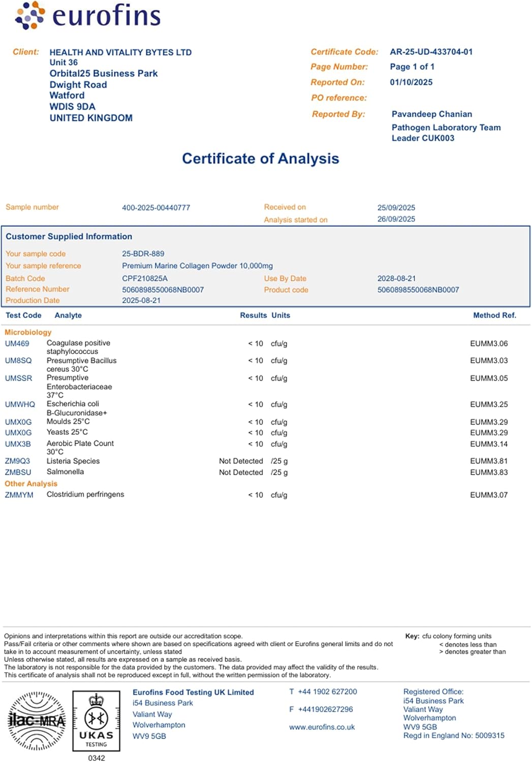Select client name HEALTH AND VITALITY BYTES LTD
The height and width of the screenshot is (762, 532).
[x=120, y=52]
